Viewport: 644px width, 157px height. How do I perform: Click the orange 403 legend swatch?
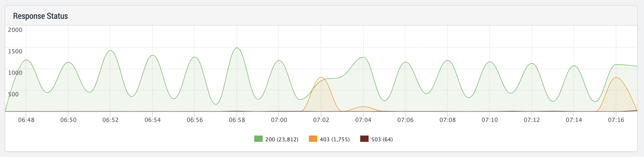point(313,139)
